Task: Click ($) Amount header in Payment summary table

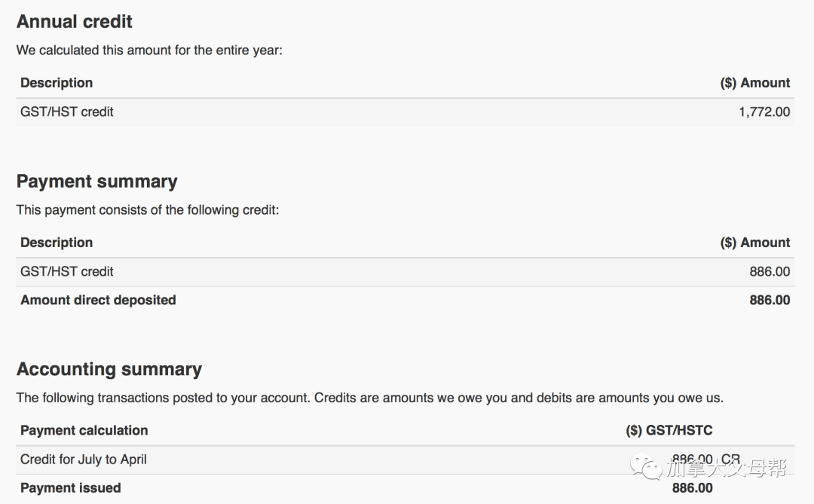Action: click(754, 243)
